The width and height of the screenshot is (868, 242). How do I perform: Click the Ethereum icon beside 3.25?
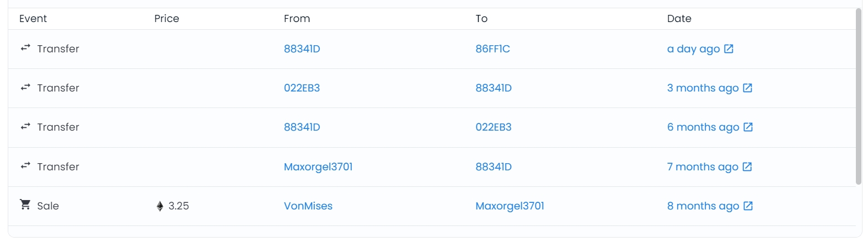coord(160,206)
